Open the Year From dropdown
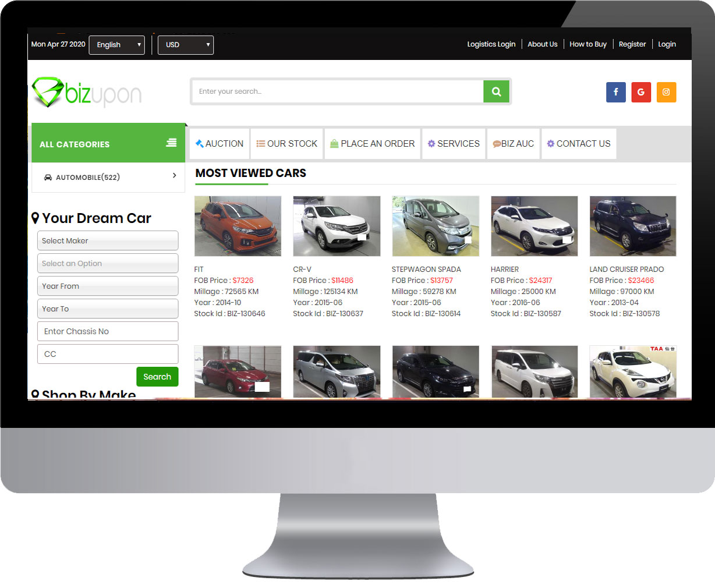The width and height of the screenshot is (715, 588). tap(108, 286)
